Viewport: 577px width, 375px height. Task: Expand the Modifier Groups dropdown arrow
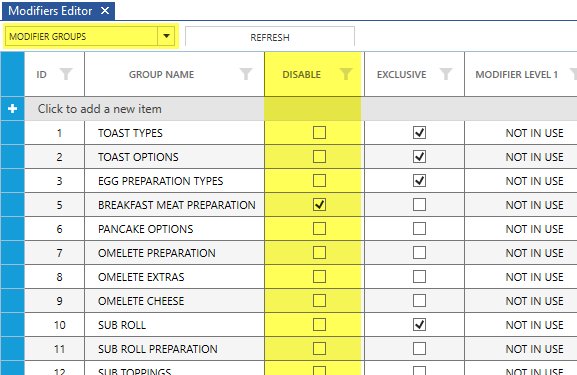(166, 36)
